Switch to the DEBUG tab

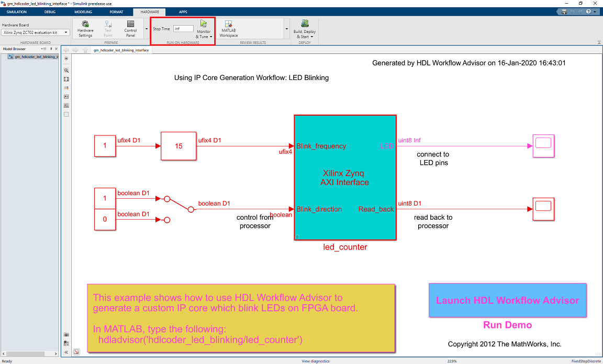point(50,12)
